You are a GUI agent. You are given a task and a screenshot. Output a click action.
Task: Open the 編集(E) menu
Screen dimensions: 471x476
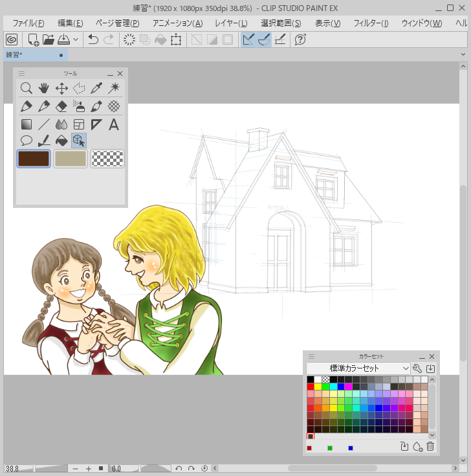[71, 23]
